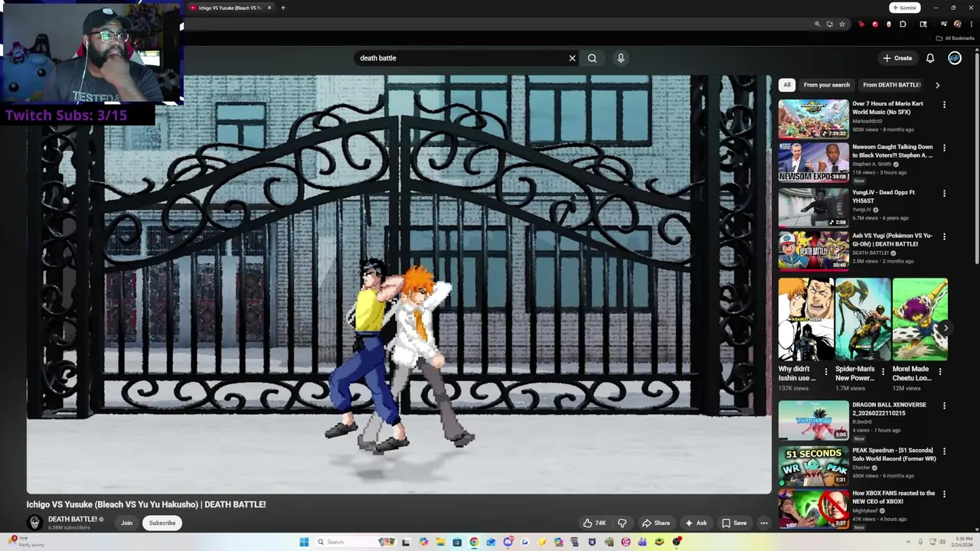Click the Gemini button in the title bar
This screenshot has width=980, height=551.
[904, 8]
